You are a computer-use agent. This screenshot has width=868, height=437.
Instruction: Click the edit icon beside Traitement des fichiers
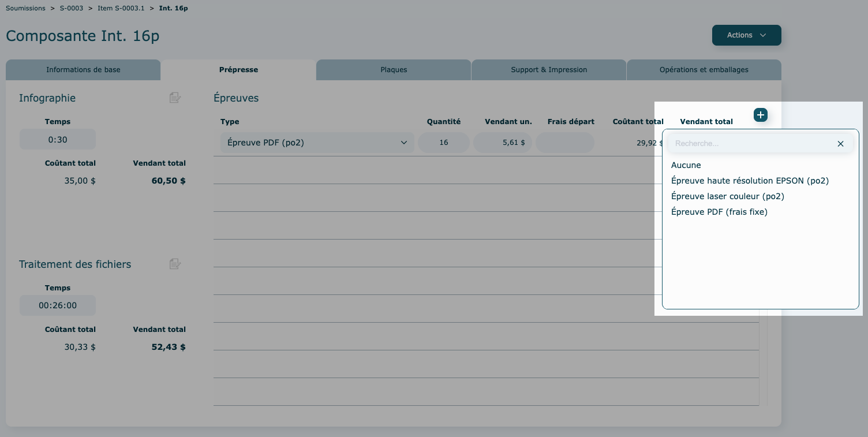tap(175, 264)
